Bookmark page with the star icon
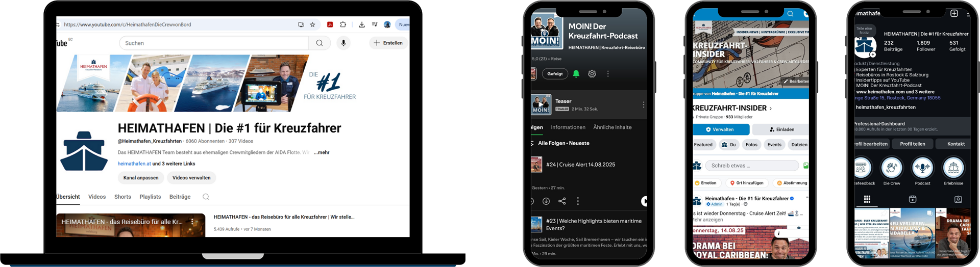 313,24
